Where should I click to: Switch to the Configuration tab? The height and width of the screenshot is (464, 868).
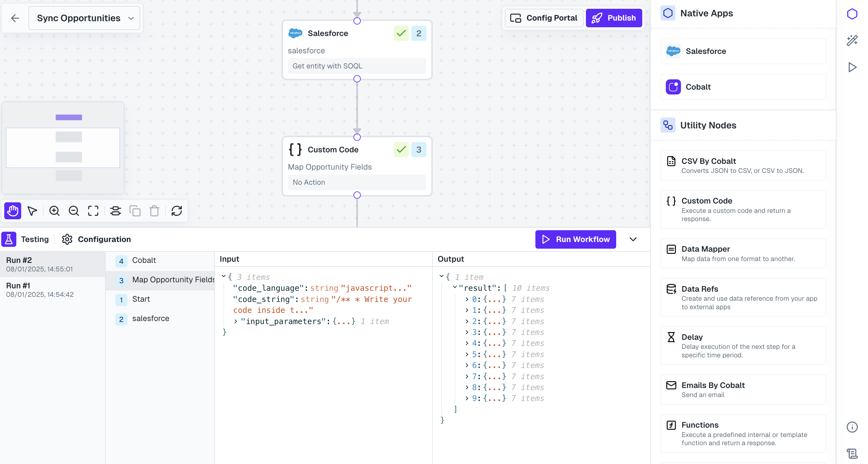(x=96, y=239)
